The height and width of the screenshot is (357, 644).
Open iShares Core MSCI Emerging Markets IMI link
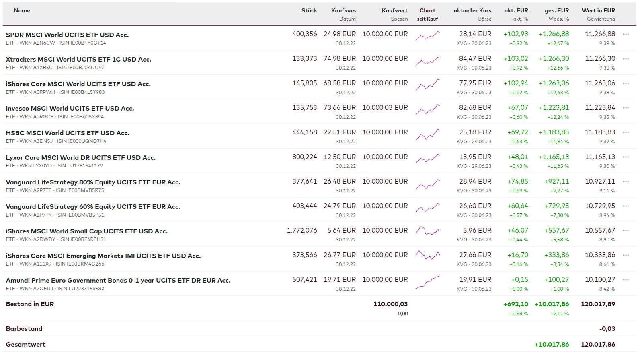point(103,256)
